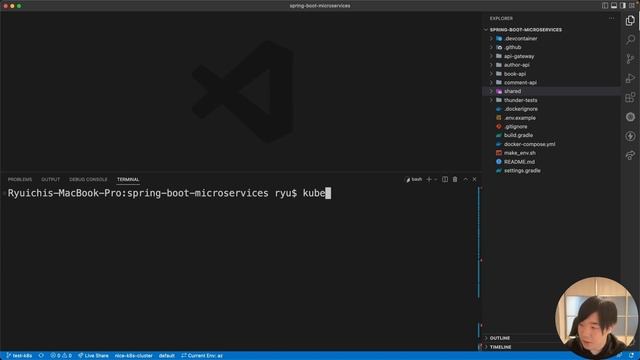The image size is (640, 360).
Task: Start Live Share from status bar
Action: (93, 356)
